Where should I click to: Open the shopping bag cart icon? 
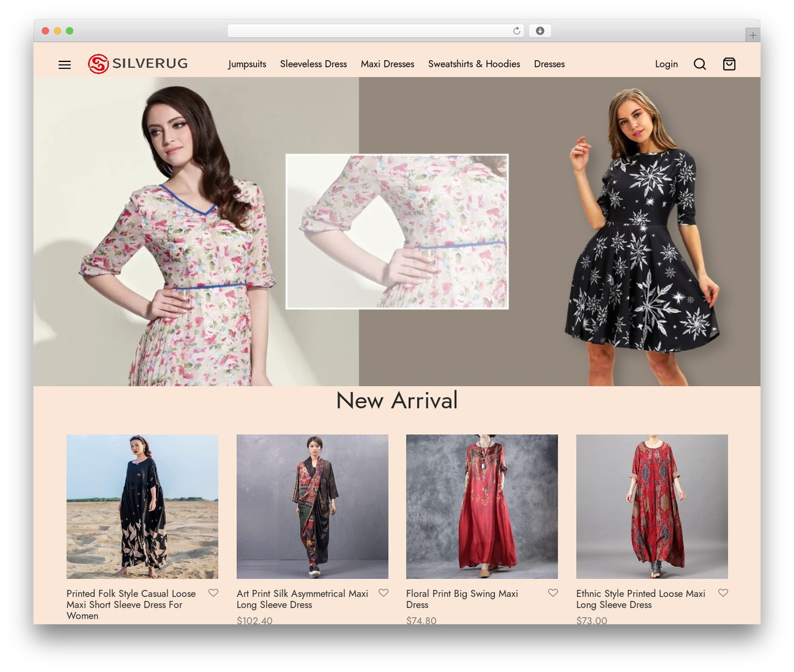click(x=729, y=64)
